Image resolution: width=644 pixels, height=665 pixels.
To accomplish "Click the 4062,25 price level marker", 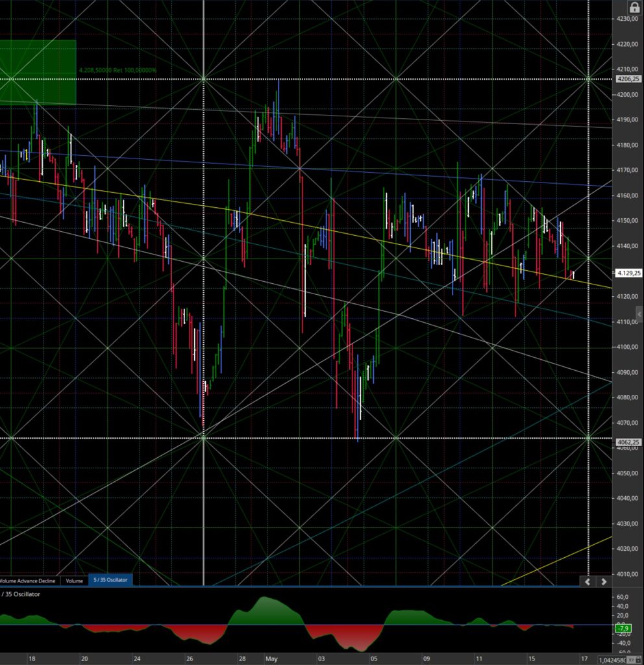I will point(628,442).
